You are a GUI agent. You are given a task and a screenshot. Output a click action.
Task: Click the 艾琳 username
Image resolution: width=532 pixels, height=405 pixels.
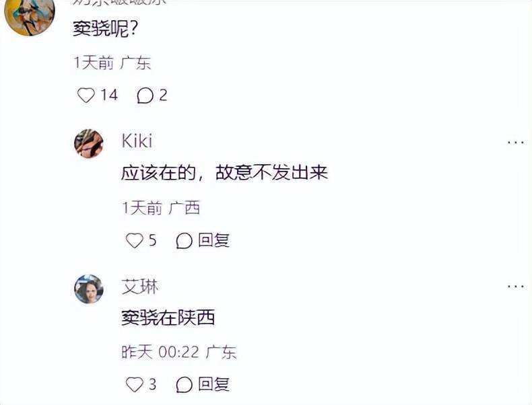click(x=139, y=286)
